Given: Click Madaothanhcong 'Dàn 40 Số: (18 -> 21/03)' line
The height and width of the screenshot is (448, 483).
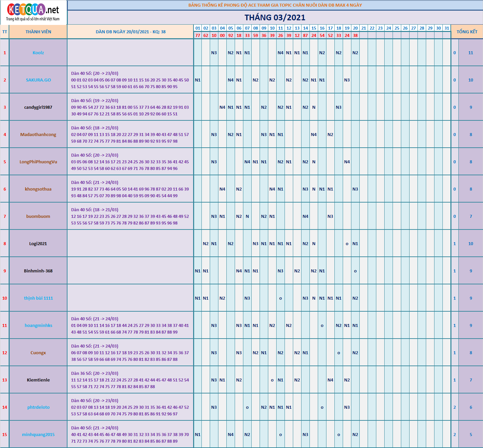Looking at the screenshot, I should click(95, 128).
